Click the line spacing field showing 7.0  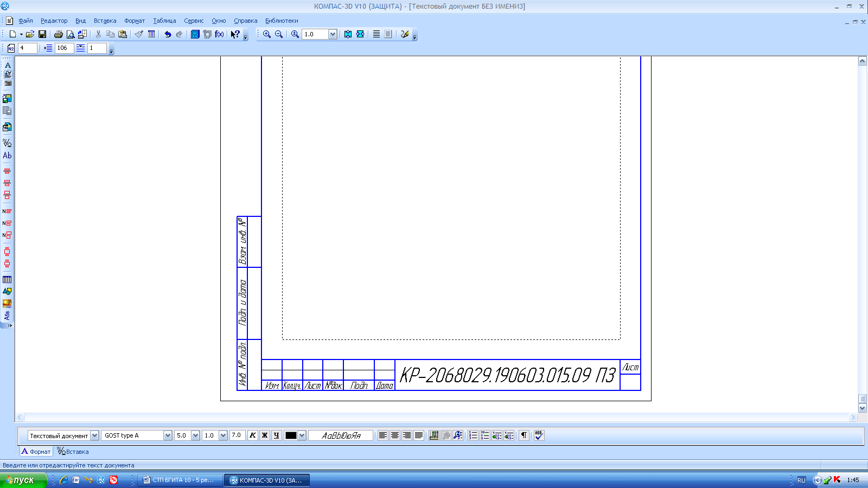[x=238, y=435]
